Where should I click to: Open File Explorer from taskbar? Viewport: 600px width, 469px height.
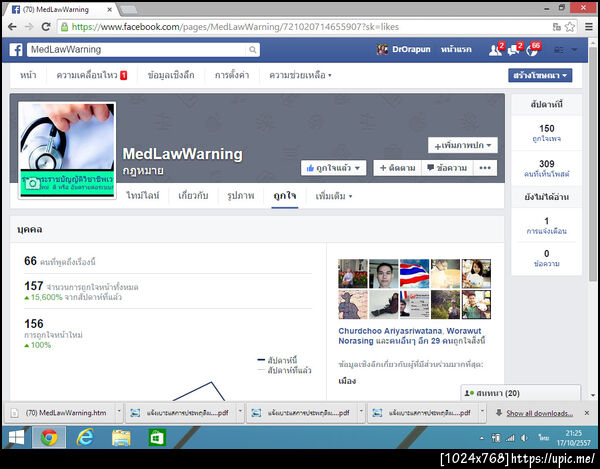tap(121, 437)
